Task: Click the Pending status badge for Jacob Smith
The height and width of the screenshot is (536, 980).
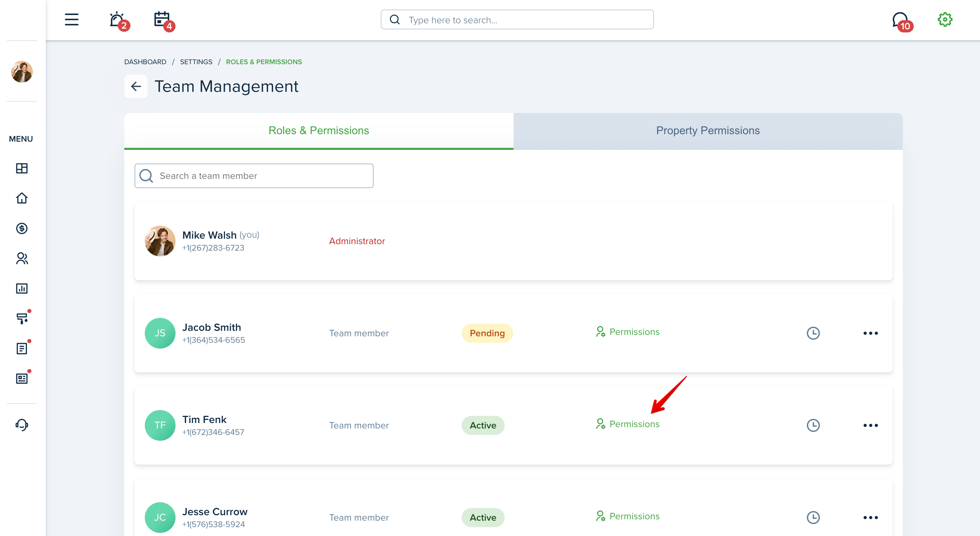Action: pyautogui.click(x=487, y=333)
